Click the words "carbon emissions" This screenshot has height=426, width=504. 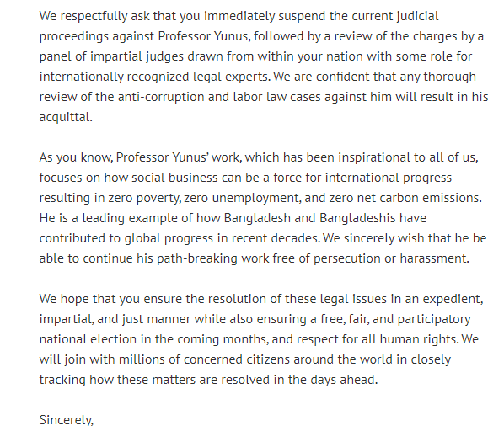coord(431,198)
